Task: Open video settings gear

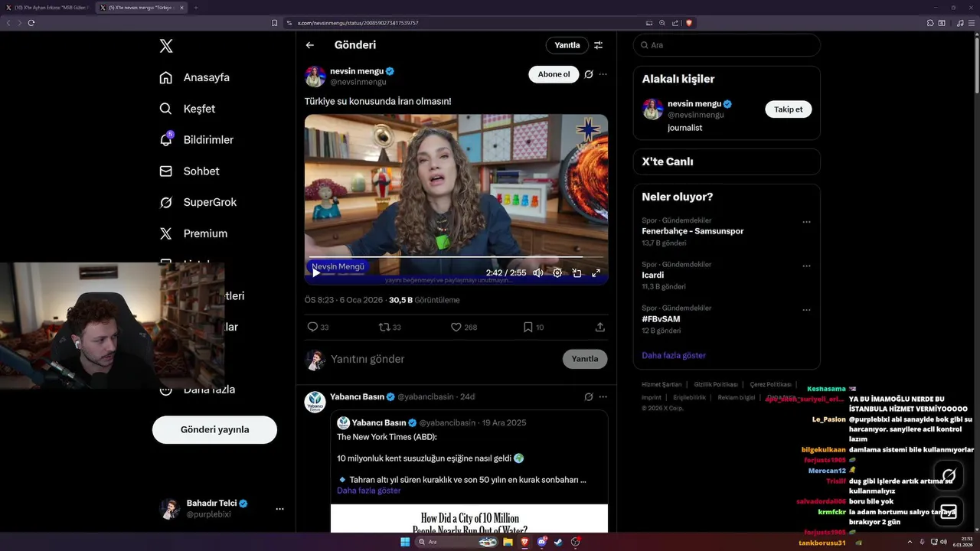Action: (x=557, y=272)
